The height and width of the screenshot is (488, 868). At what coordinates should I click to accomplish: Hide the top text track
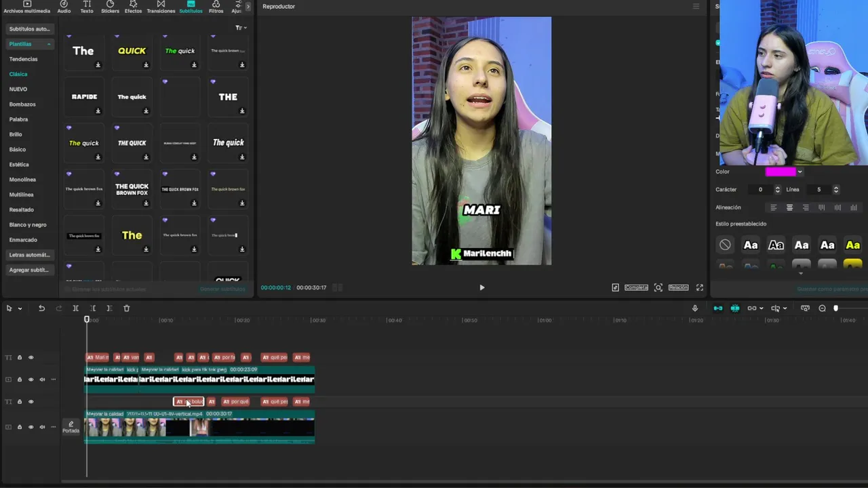pos(31,358)
